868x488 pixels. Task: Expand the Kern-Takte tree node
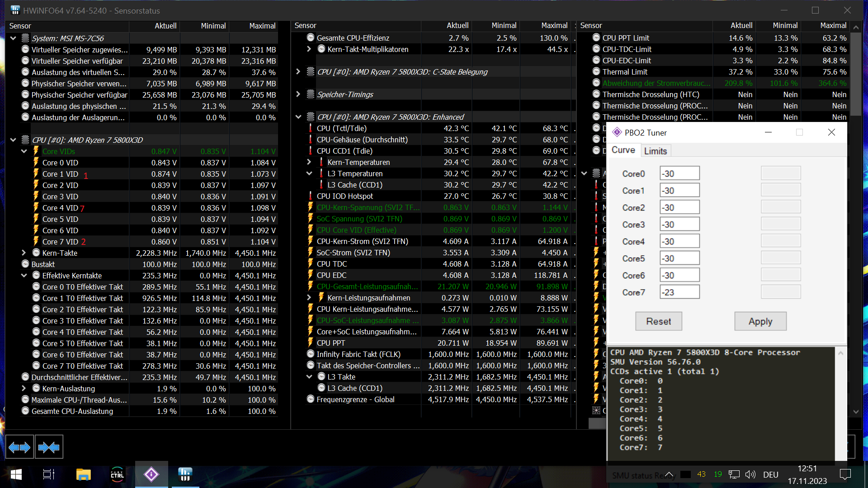[x=24, y=253]
